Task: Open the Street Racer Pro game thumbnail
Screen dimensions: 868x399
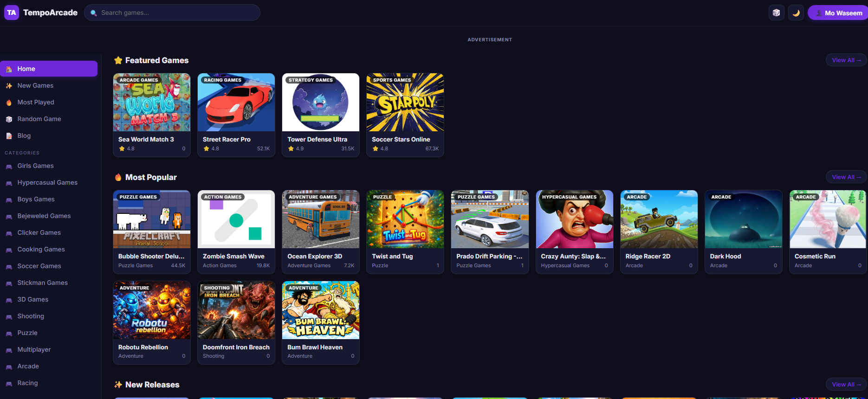Action: [x=236, y=102]
